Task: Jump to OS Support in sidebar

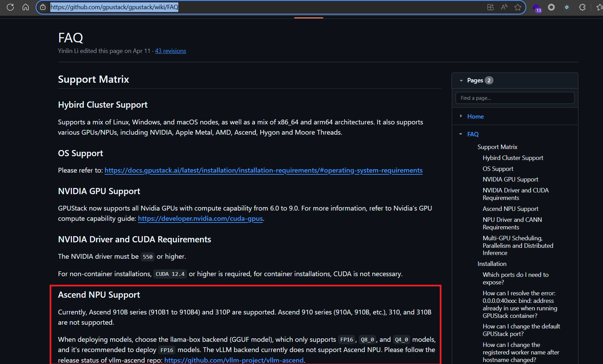Action: point(498,169)
